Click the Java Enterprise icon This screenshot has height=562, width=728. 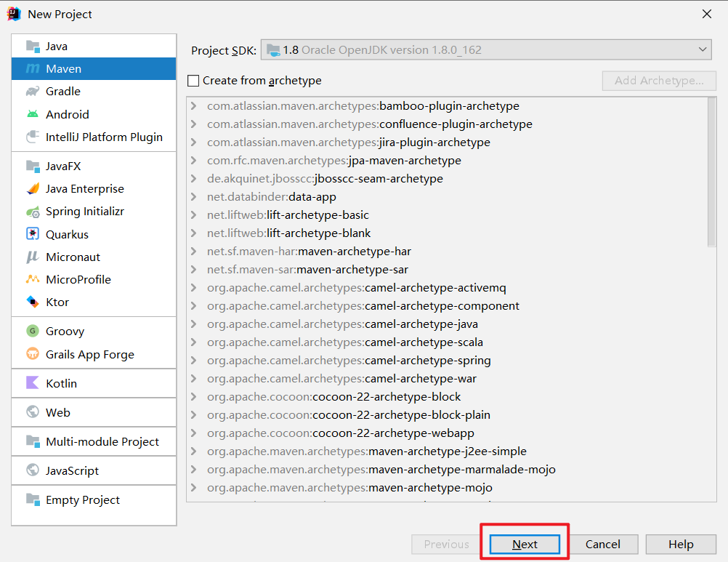pyautogui.click(x=33, y=188)
